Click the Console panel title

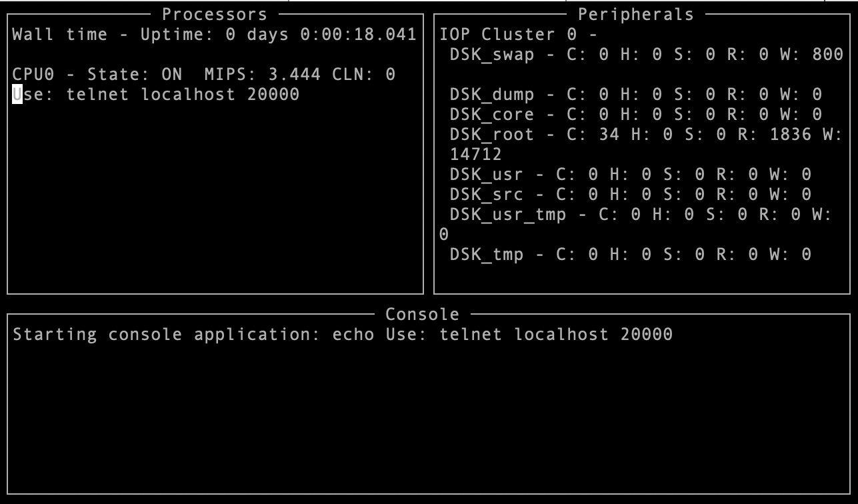tap(423, 314)
